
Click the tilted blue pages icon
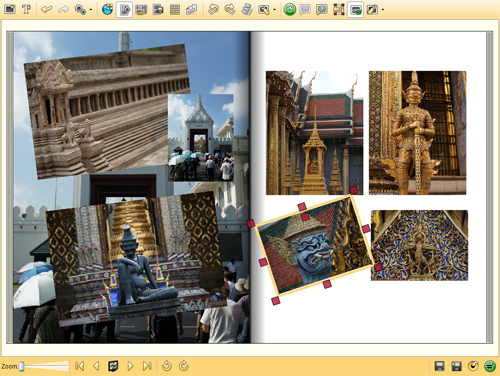click(x=247, y=9)
